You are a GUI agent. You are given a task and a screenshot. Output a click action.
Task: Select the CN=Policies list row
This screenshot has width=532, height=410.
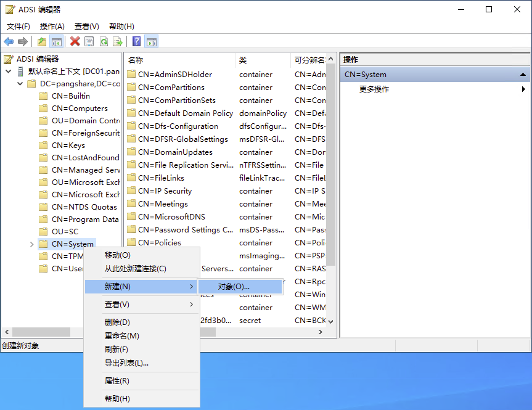click(x=226, y=243)
